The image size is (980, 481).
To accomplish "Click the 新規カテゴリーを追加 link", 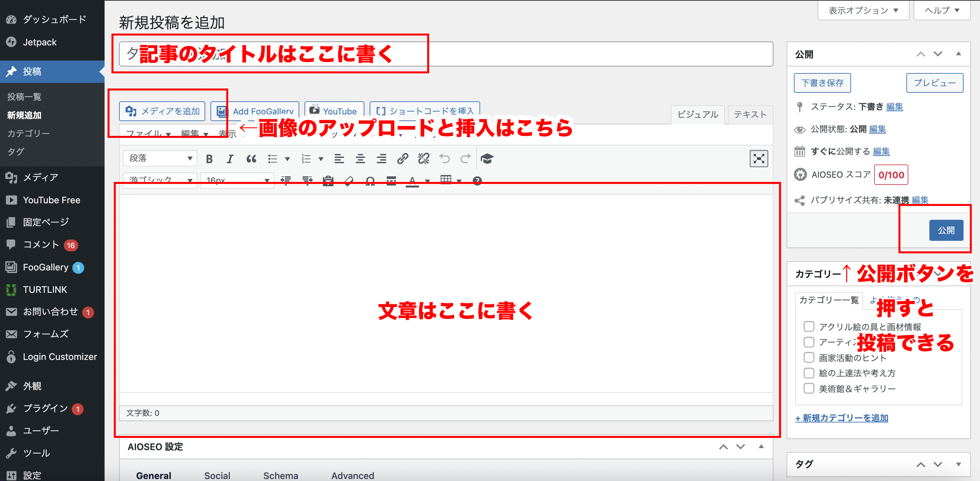I will click(842, 418).
